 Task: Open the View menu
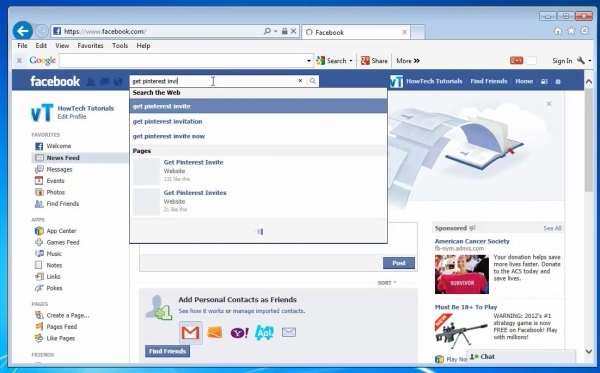tap(62, 46)
